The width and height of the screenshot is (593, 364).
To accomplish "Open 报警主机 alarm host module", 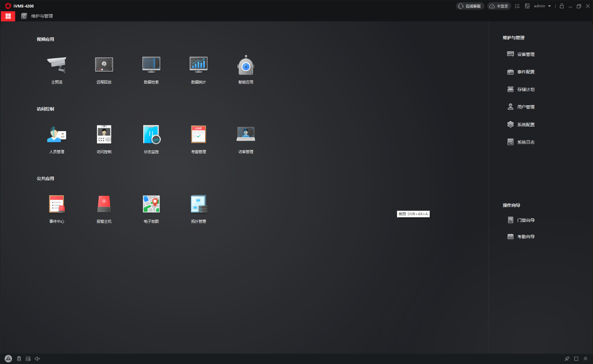I will [104, 204].
